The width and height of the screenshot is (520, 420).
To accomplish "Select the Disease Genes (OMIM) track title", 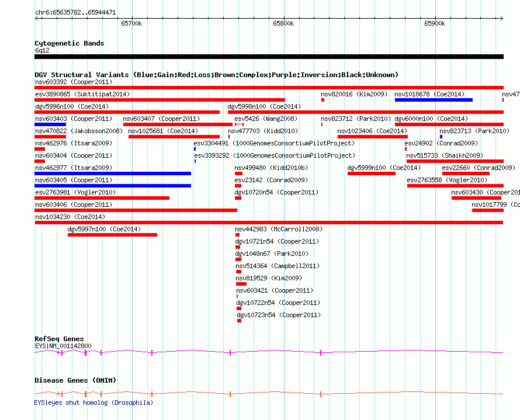I will click(x=75, y=380).
